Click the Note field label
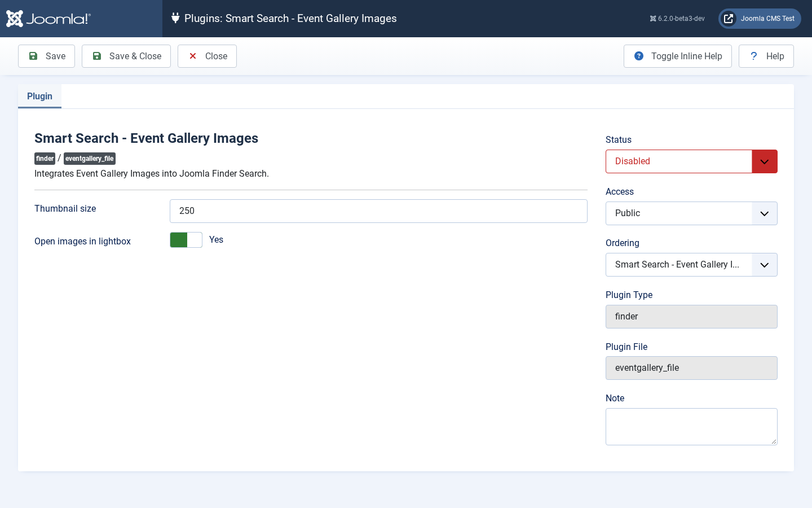Image resolution: width=812 pixels, height=508 pixels. coord(615,398)
